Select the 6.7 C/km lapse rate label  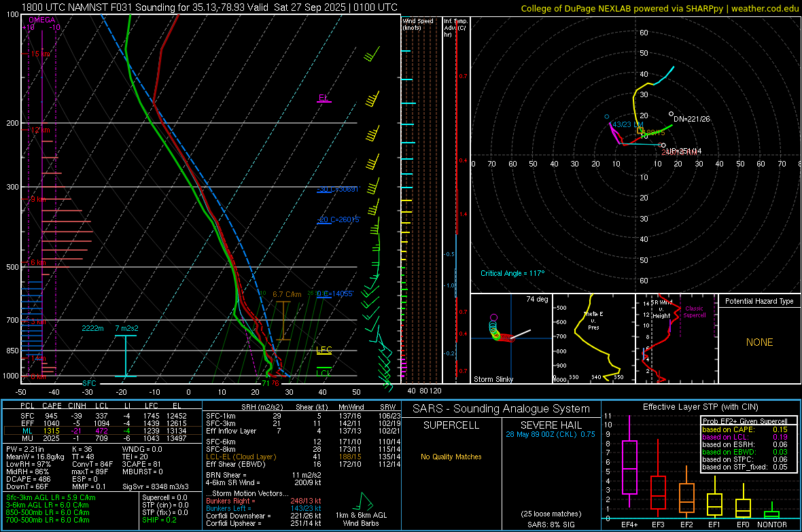(x=287, y=294)
